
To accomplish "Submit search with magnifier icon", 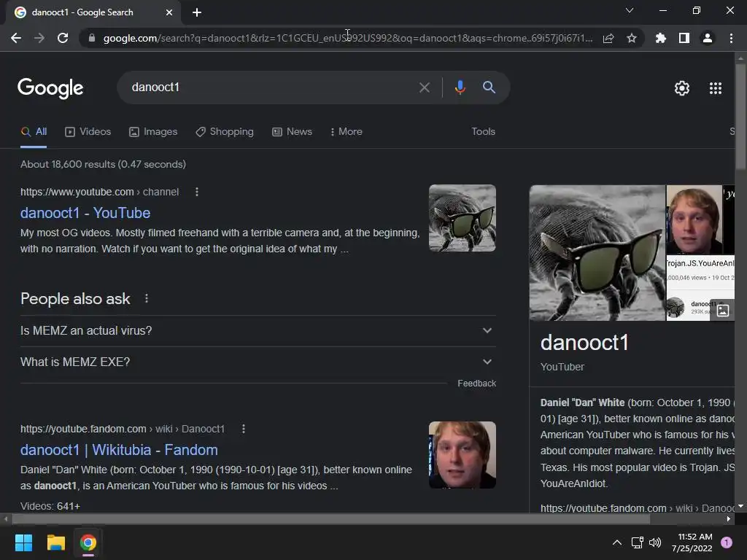I will [489, 87].
